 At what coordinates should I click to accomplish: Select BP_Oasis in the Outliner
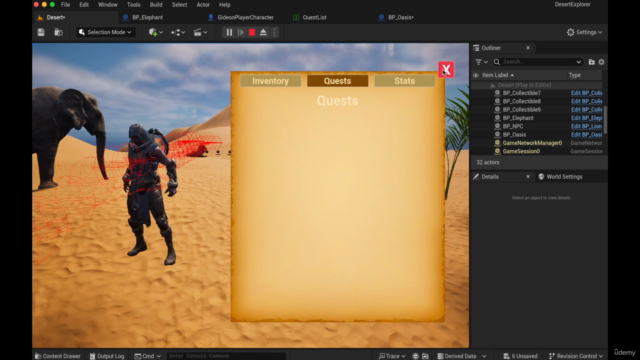(x=514, y=135)
